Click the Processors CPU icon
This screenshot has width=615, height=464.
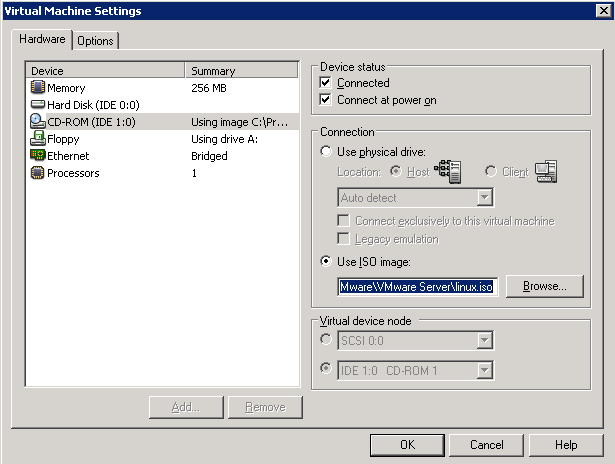pos(38,173)
